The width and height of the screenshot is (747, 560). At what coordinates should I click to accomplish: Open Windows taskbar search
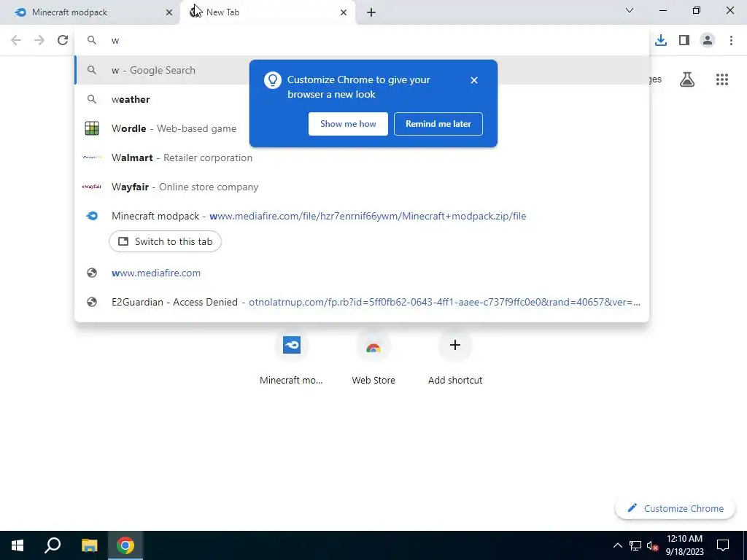click(53, 545)
